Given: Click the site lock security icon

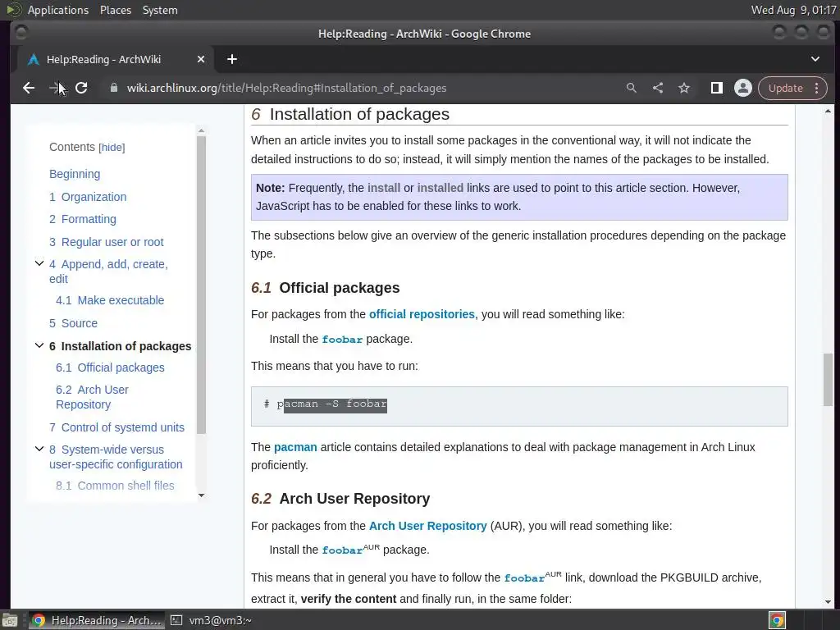Looking at the screenshot, I should coord(113,88).
